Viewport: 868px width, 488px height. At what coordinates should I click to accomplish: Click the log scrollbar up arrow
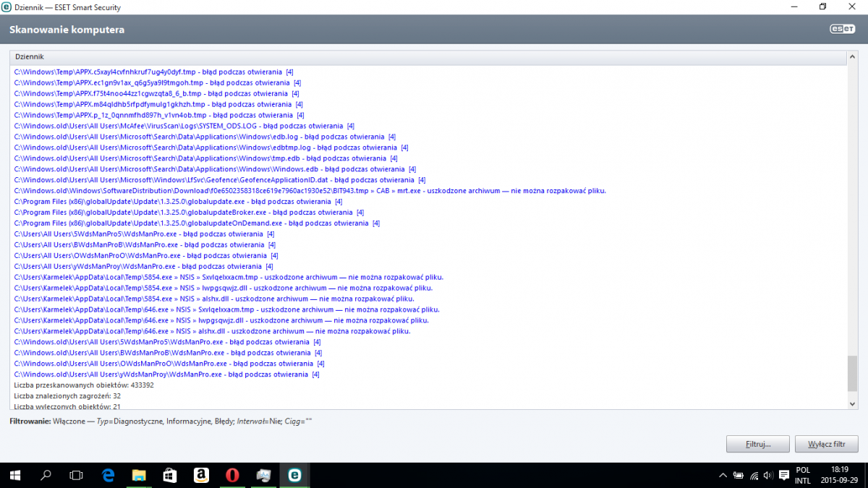pyautogui.click(x=851, y=56)
